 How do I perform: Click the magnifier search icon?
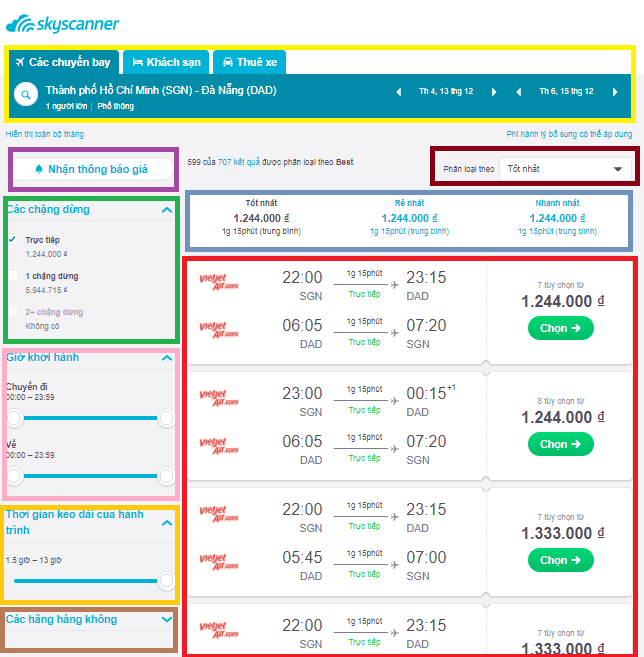[x=26, y=95]
